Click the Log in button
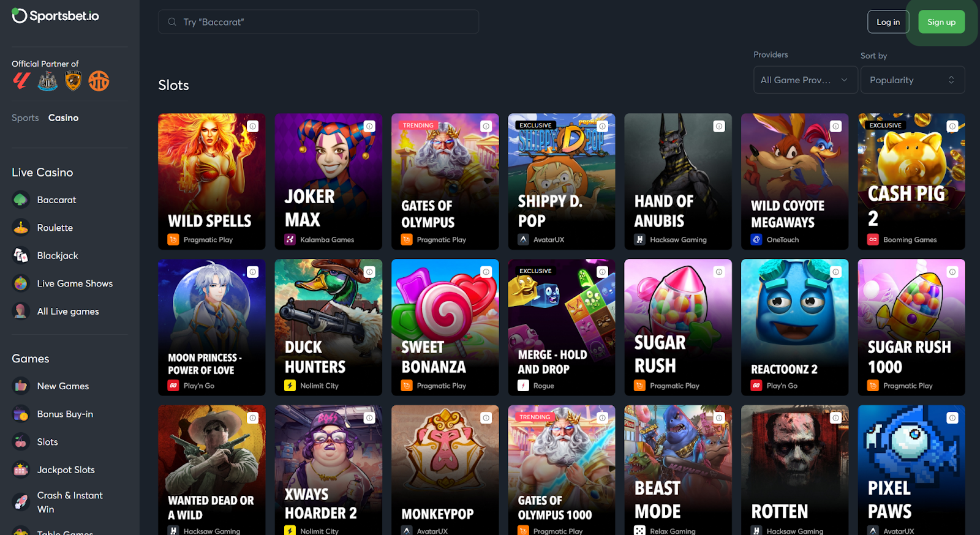Image resolution: width=980 pixels, height=535 pixels. [888, 22]
